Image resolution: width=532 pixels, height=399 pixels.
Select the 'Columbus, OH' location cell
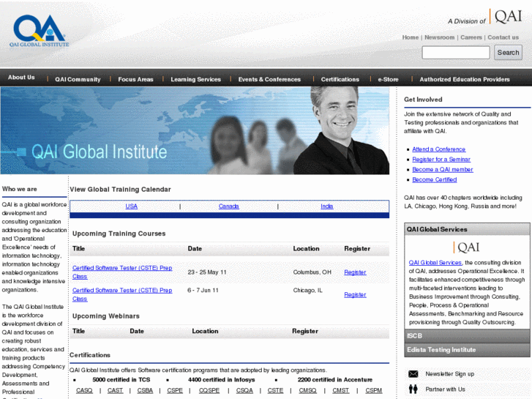312,272
